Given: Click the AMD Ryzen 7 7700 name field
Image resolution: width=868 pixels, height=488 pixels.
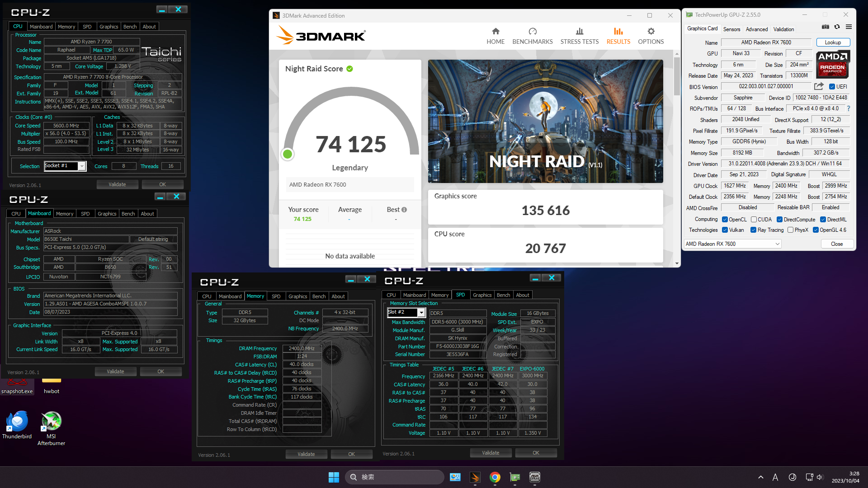Looking at the screenshot, I should pos(91,42).
